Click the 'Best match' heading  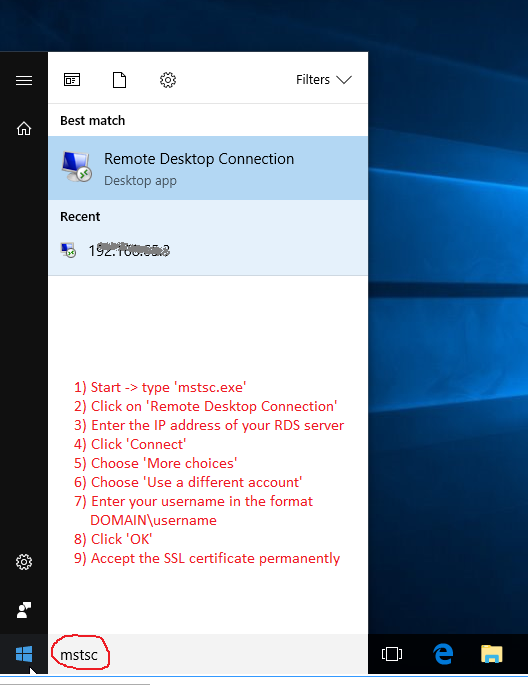point(93,121)
